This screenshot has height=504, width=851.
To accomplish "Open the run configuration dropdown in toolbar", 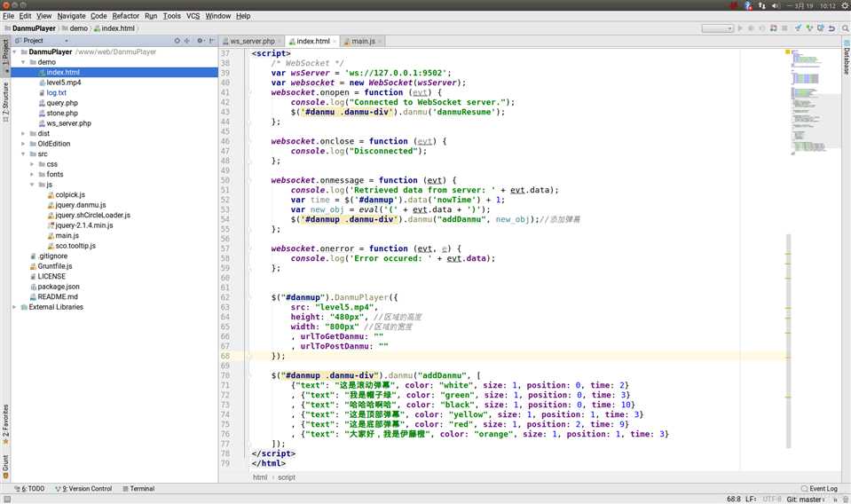I will tap(716, 28).
